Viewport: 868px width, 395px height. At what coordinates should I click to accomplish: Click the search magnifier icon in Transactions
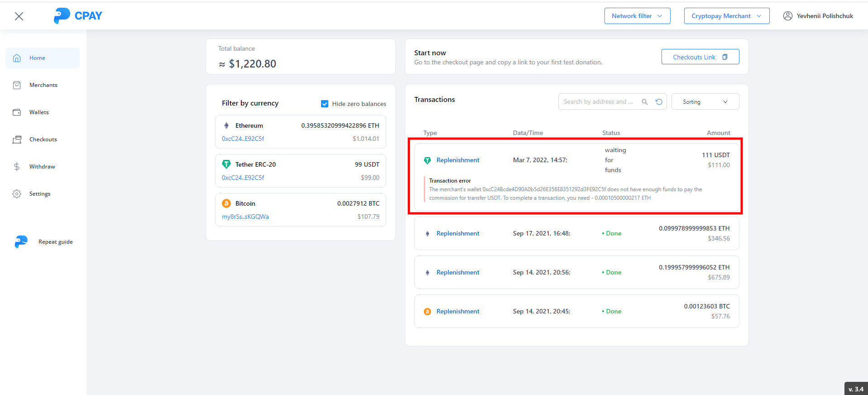coord(644,102)
